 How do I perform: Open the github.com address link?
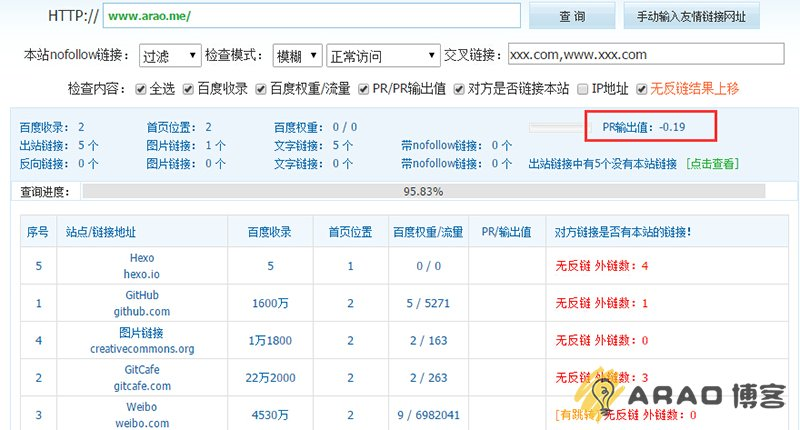[142, 311]
